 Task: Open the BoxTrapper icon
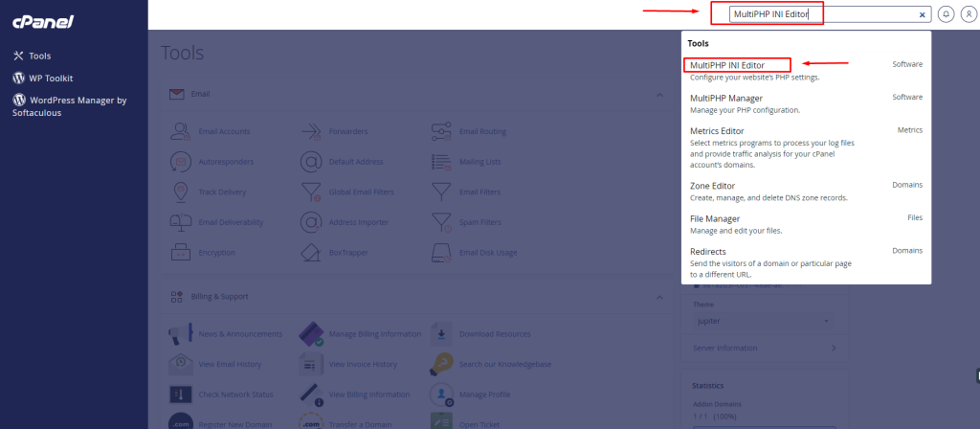(312, 253)
